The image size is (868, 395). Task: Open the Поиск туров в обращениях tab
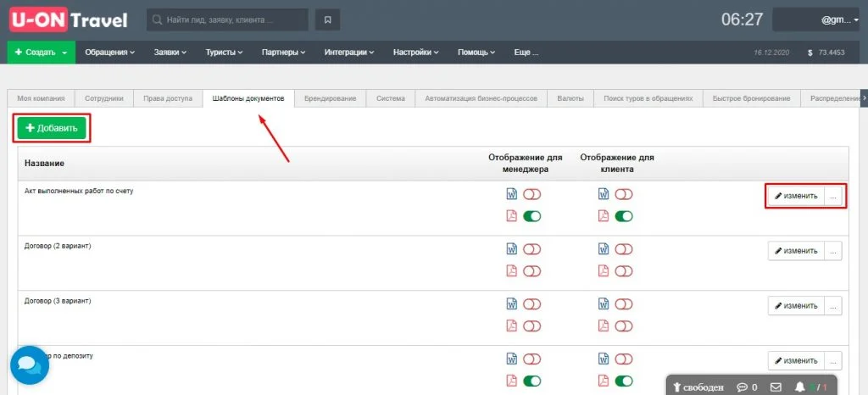(648, 98)
